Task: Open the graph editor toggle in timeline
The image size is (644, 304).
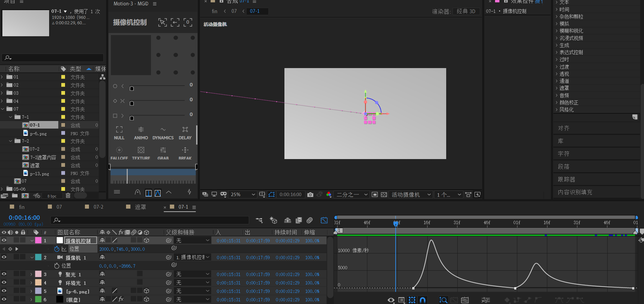Action: [x=324, y=220]
